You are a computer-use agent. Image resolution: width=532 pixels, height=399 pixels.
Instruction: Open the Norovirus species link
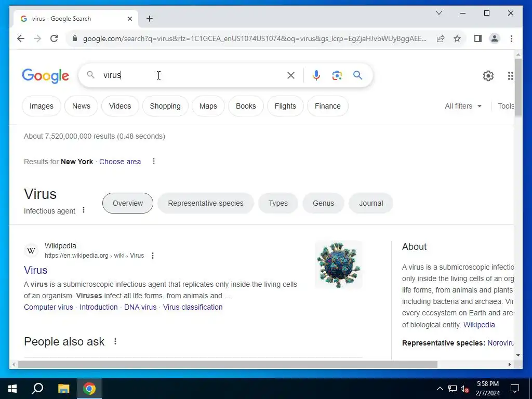(x=501, y=343)
